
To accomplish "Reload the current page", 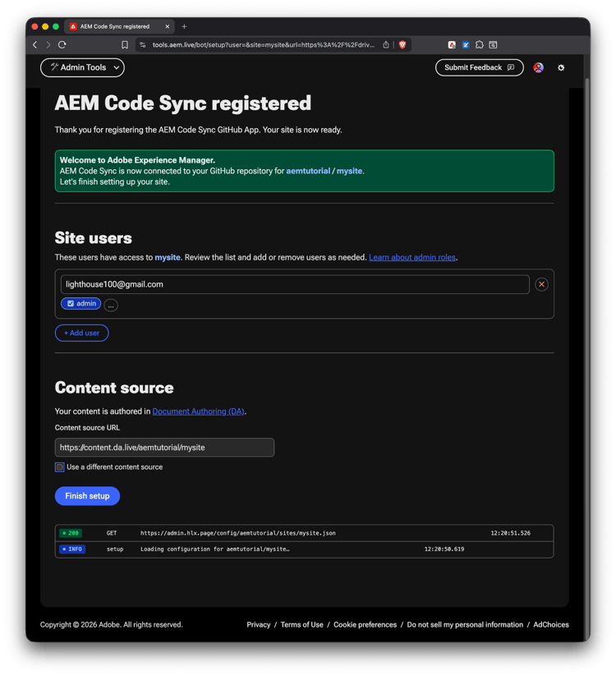I will coord(62,45).
